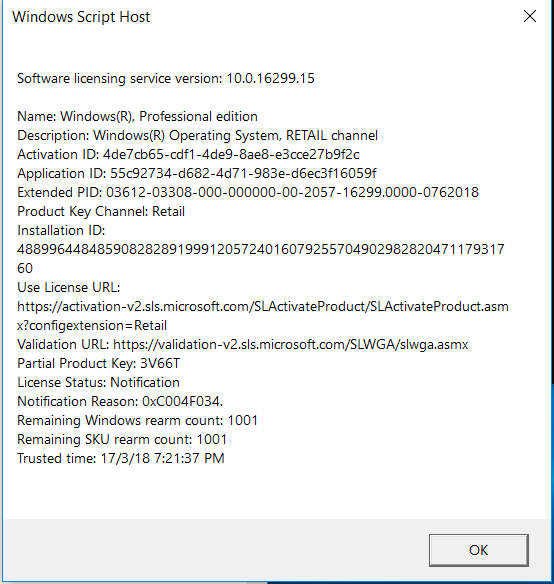Screen dimensions: 554x584
Task: Close the Windows Script Host dialog
Action: click(530, 16)
